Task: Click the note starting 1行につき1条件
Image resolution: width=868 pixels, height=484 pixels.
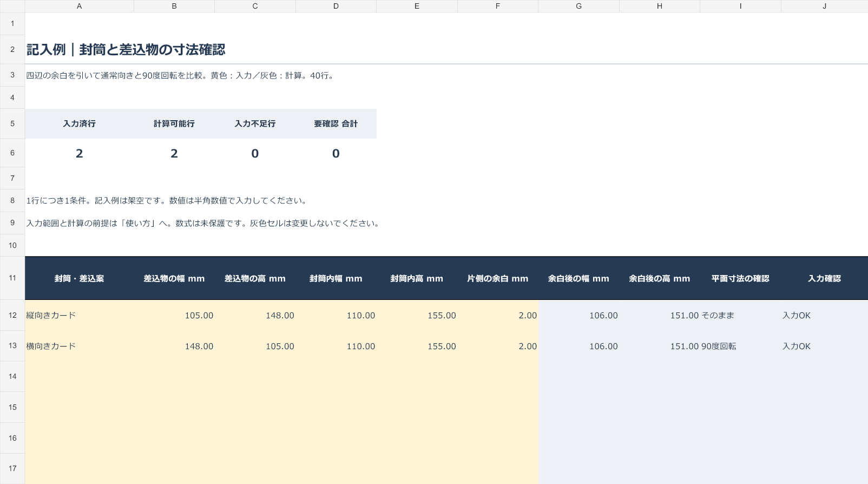Action: [168, 200]
